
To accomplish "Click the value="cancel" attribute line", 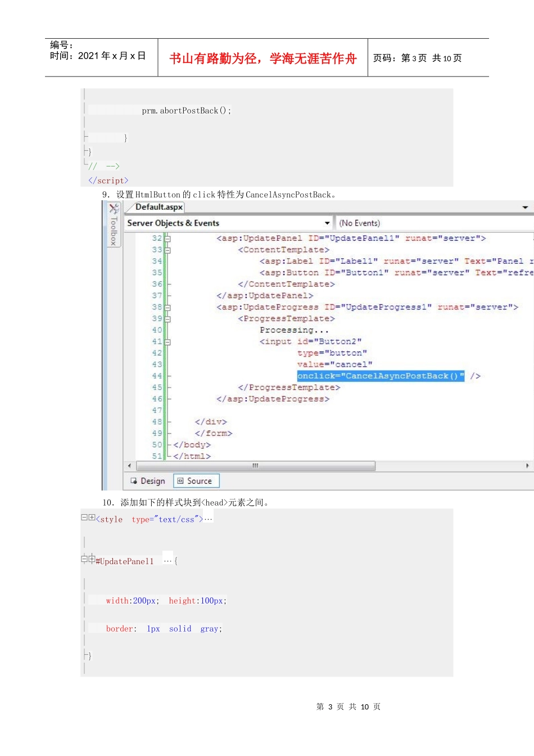I will pos(335,364).
